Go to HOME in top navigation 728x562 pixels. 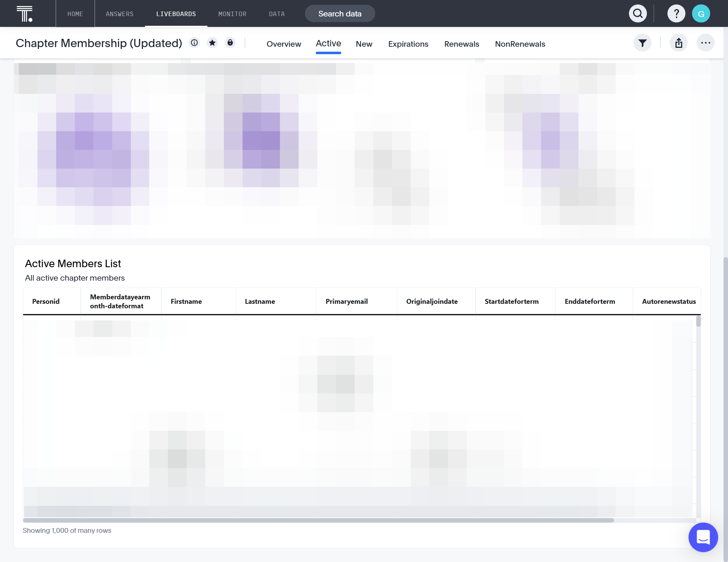(x=75, y=14)
